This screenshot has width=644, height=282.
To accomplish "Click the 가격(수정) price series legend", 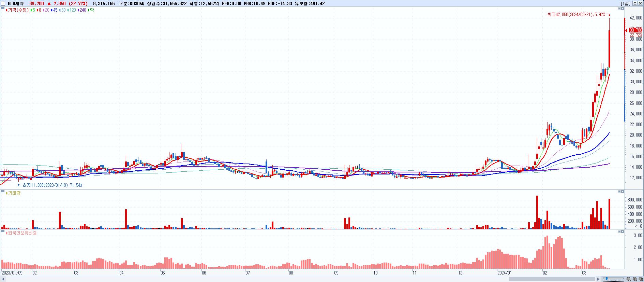I will pyautogui.click(x=17, y=10).
